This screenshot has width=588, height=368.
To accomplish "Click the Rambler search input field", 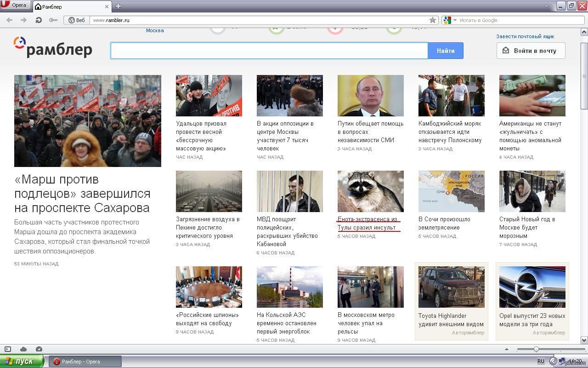I will click(x=269, y=51).
